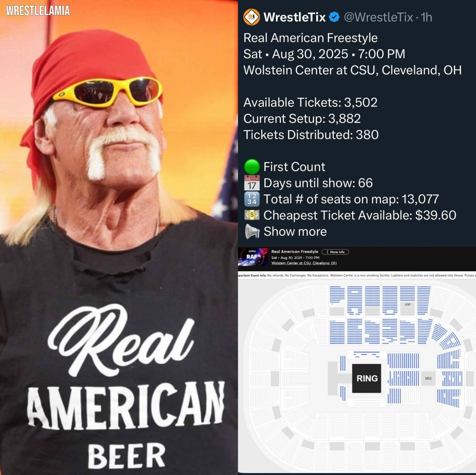Click the dollar banknote emoji

click(x=251, y=215)
